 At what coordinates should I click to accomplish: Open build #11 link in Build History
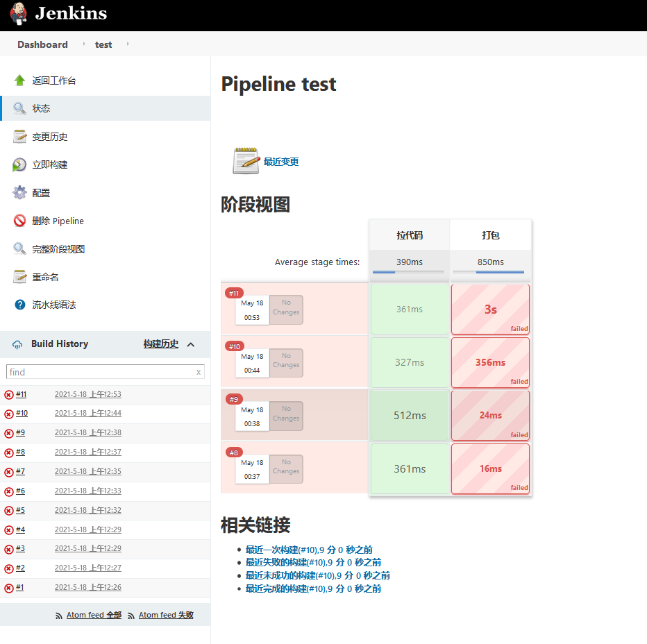(21, 394)
